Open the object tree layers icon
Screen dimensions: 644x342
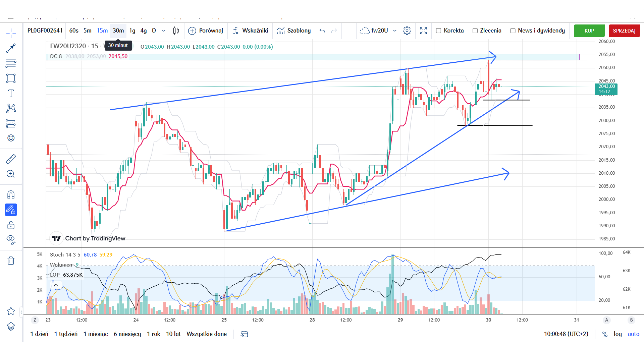11,326
